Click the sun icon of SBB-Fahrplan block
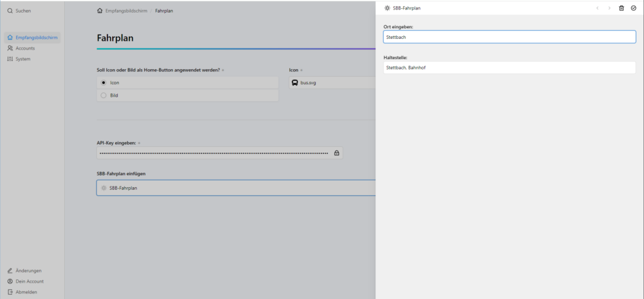644x299 pixels. click(104, 188)
